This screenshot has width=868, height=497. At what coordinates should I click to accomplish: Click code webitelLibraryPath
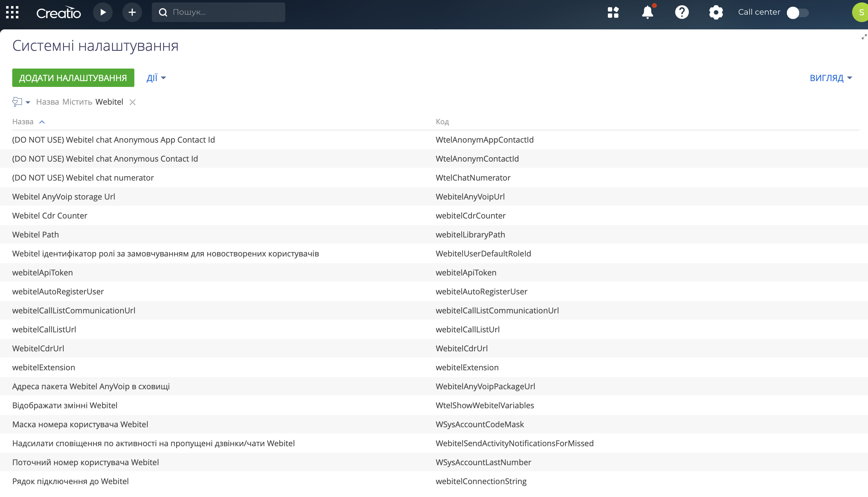pos(470,234)
